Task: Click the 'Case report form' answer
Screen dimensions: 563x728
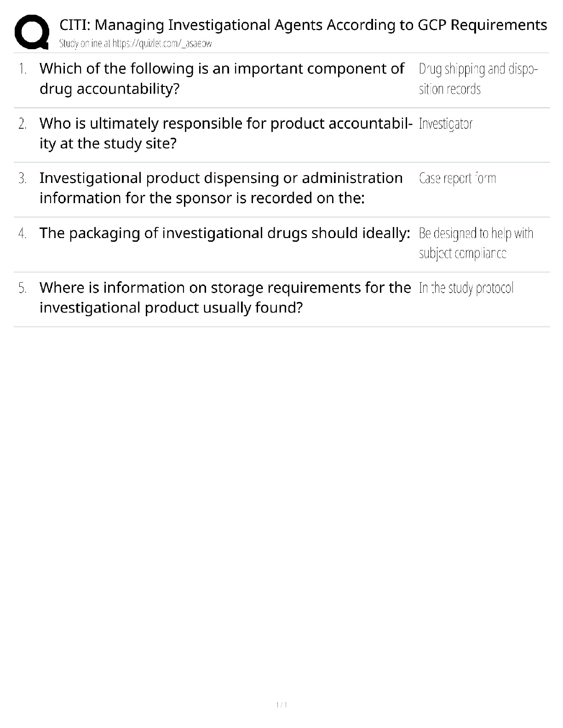Action: [x=457, y=178]
